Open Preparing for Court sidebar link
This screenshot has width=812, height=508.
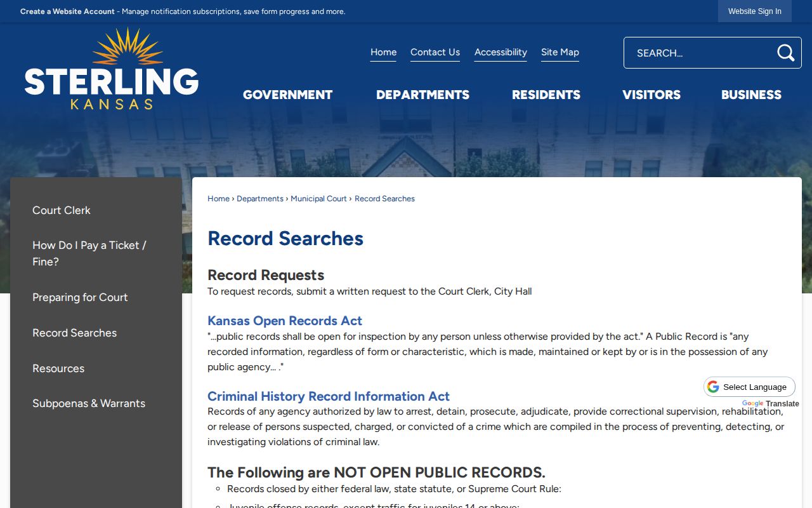coord(80,297)
